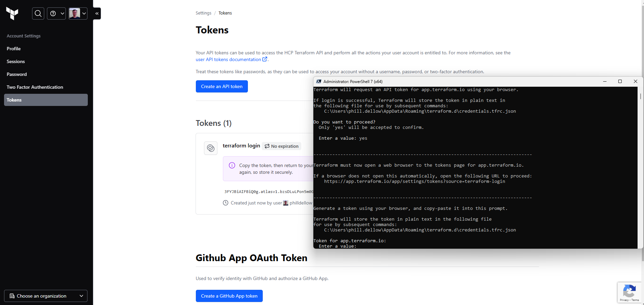Click the terraform login token name
This screenshot has width=644, height=305.
click(241, 146)
